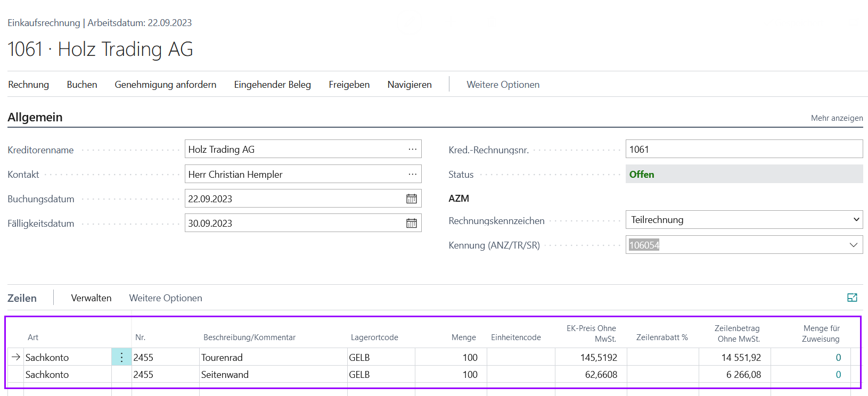Click the Tourenrad description cell
Screen dimensions: 868x396
click(x=273, y=357)
